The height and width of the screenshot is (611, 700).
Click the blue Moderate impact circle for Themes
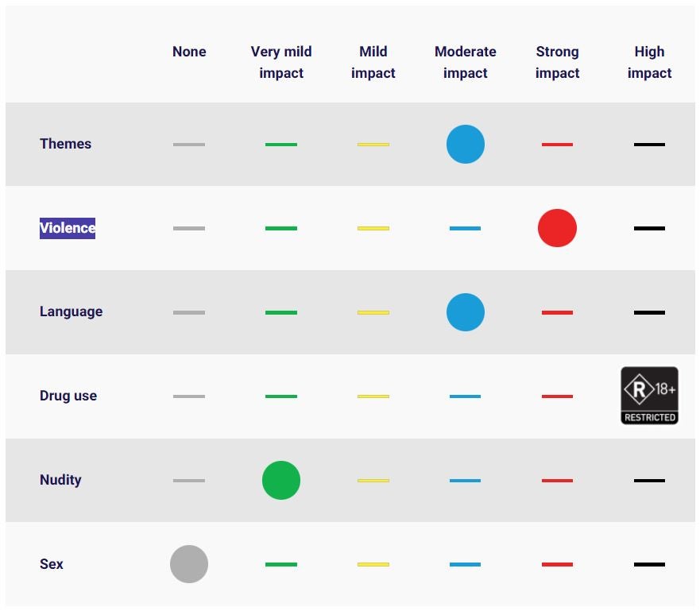point(466,145)
